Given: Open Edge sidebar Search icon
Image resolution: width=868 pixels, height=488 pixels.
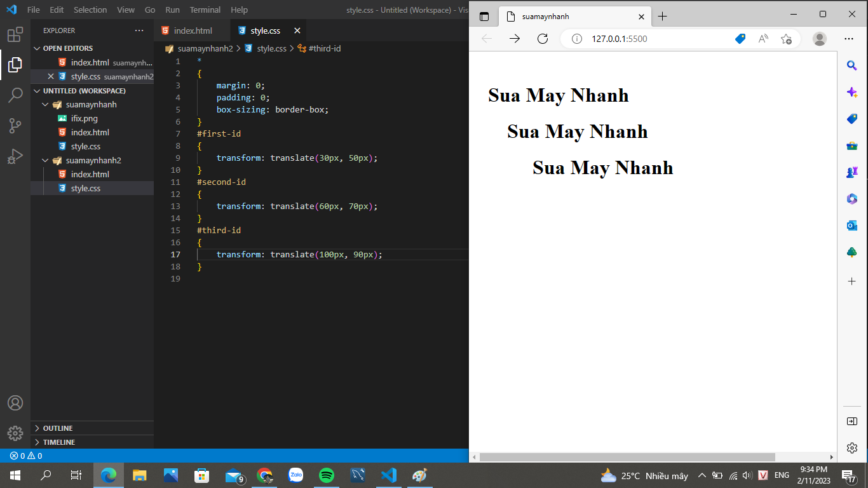Looking at the screenshot, I should (852, 65).
